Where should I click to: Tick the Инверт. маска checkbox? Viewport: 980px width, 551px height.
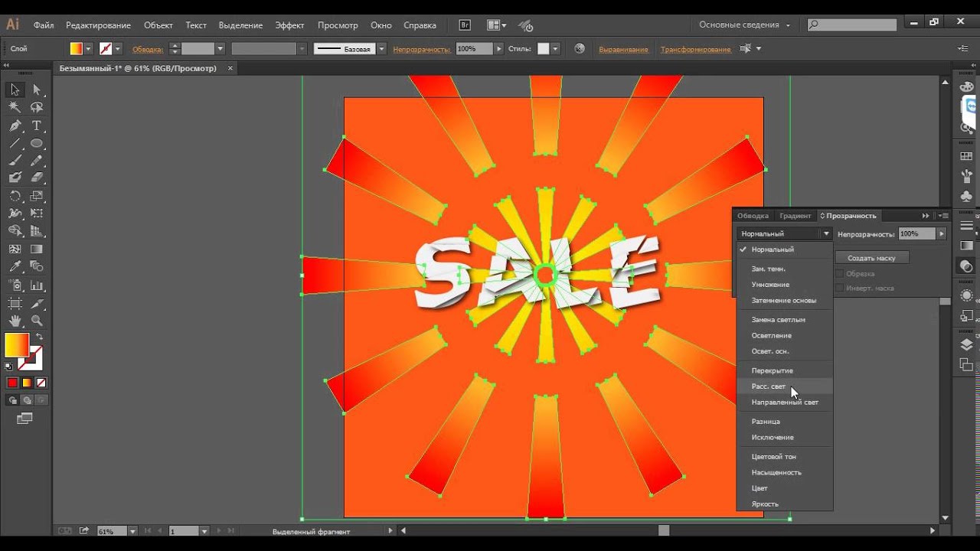tap(840, 288)
